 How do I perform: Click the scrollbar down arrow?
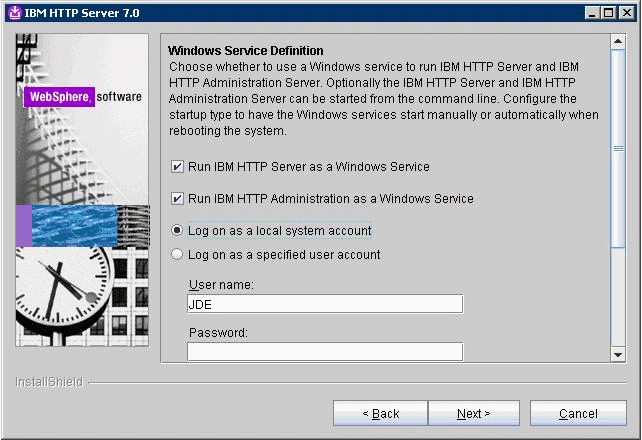point(618,353)
